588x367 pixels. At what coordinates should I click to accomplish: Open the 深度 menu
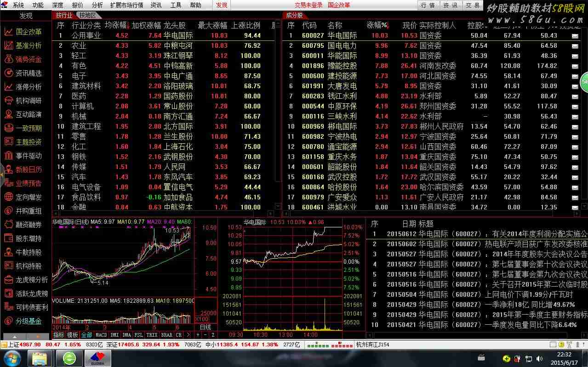(x=58, y=5)
